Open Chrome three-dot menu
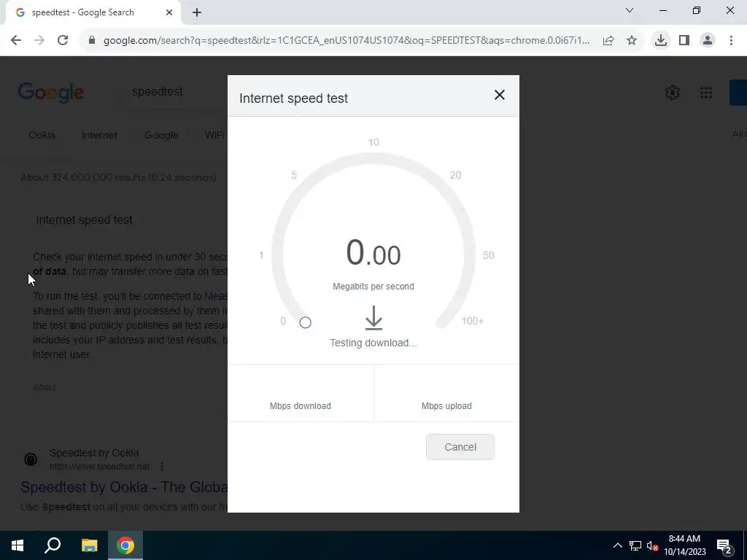The height and width of the screenshot is (560, 747). point(731,41)
